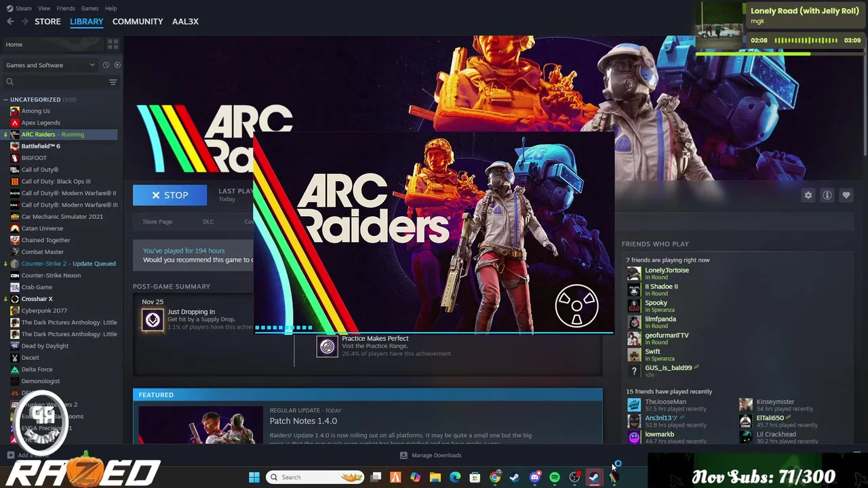This screenshot has width=868, height=488.
Task: Open the Help menu
Action: point(111,8)
